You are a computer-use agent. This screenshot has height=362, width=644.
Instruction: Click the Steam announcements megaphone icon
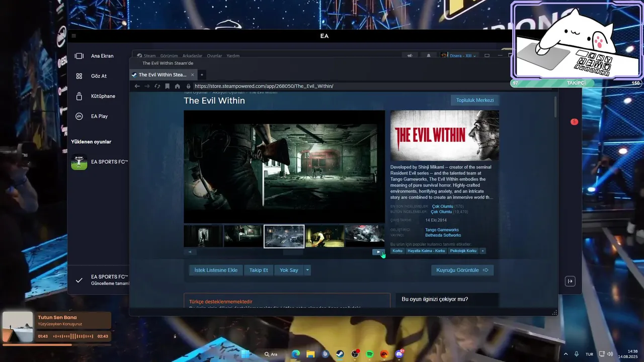tap(410, 56)
